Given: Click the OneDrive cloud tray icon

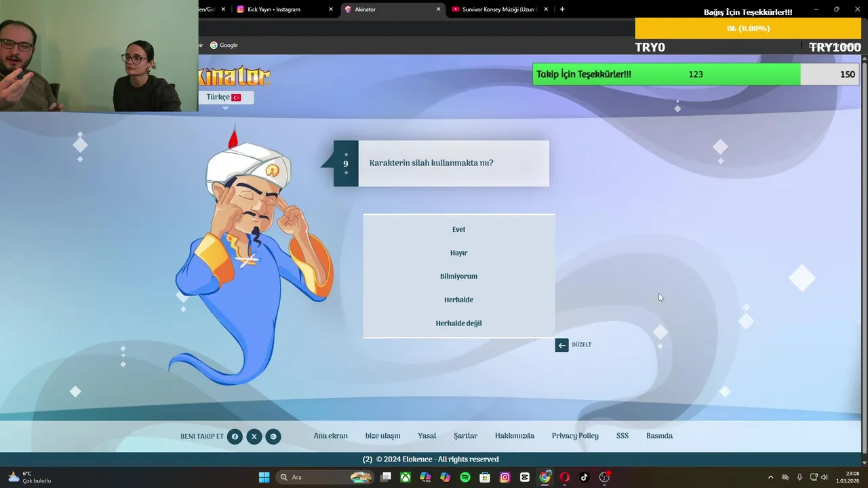Looking at the screenshot, I should tap(785, 477).
